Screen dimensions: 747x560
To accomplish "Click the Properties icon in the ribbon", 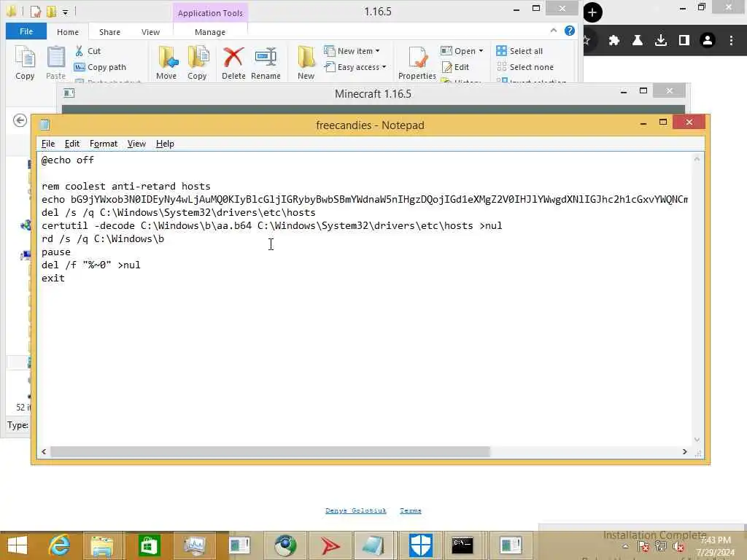I will point(417,63).
